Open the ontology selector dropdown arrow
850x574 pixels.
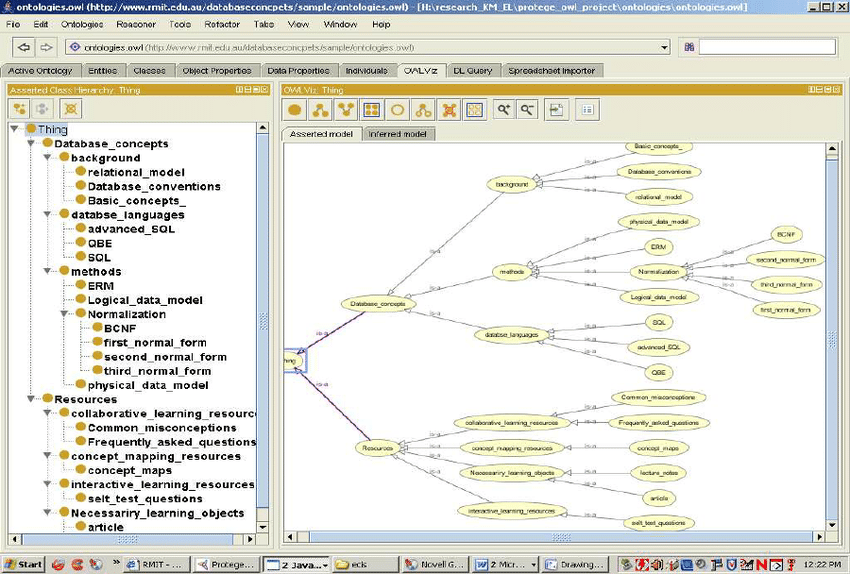pos(664,48)
